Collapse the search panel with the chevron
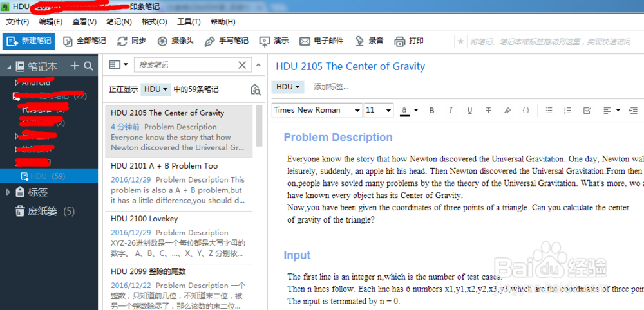The image size is (644, 310). 258,65
